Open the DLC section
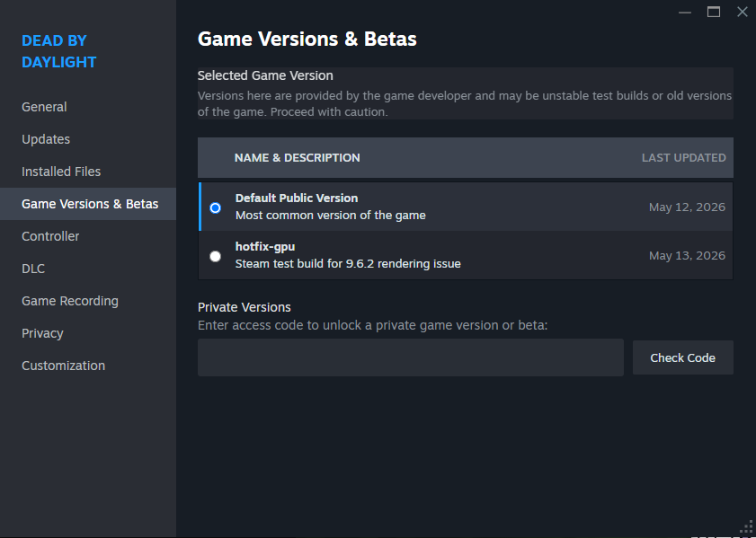The image size is (756, 538). tap(33, 269)
